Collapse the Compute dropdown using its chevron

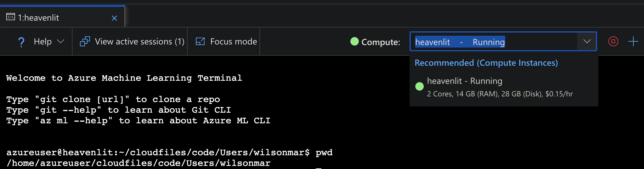pyautogui.click(x=587, y=41)
